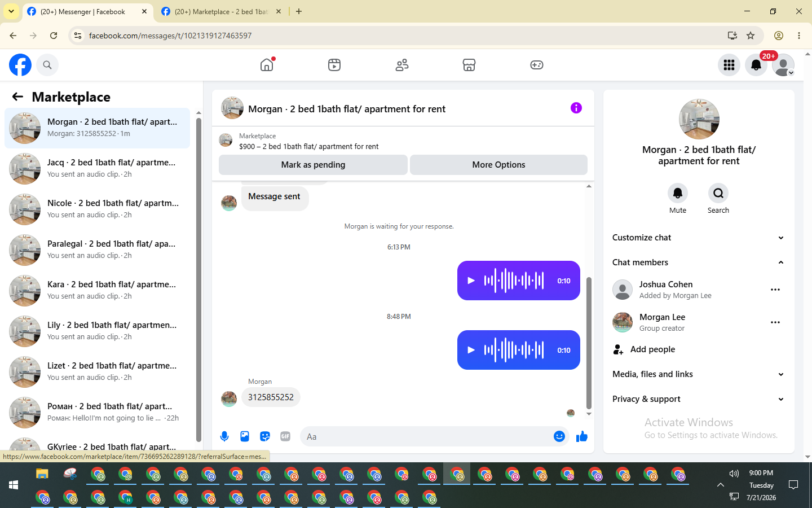Screen dimensions: 812x508
Task: Open Paralegal conversation in list
Action: pos(97,249)
